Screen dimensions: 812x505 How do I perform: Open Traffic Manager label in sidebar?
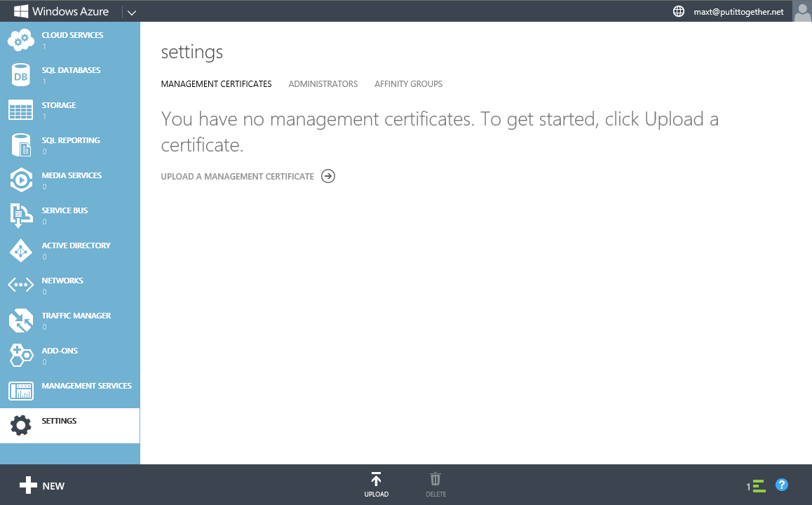[76, 316]
